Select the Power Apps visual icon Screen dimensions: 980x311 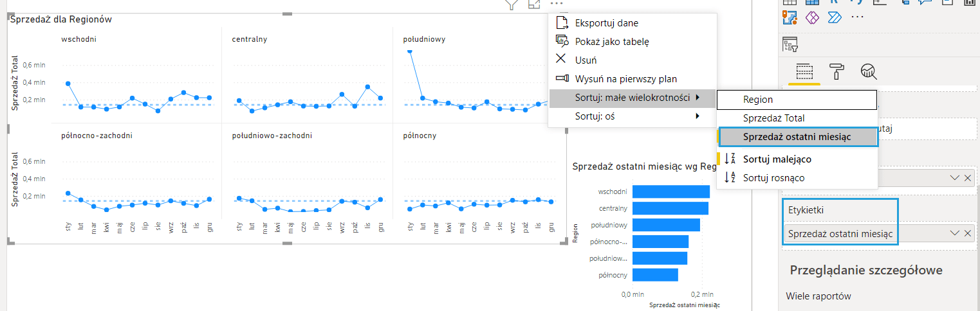pyautogui.click(x=811, y=16)
